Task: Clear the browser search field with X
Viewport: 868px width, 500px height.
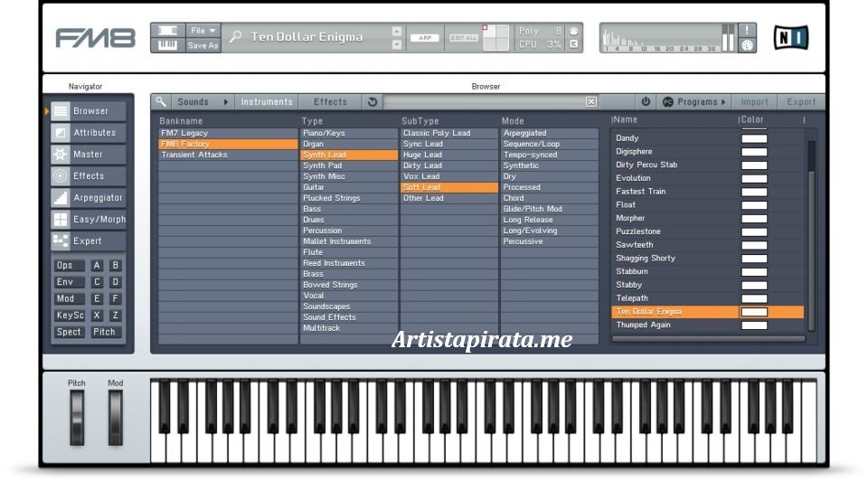Action: pos(590,102)
